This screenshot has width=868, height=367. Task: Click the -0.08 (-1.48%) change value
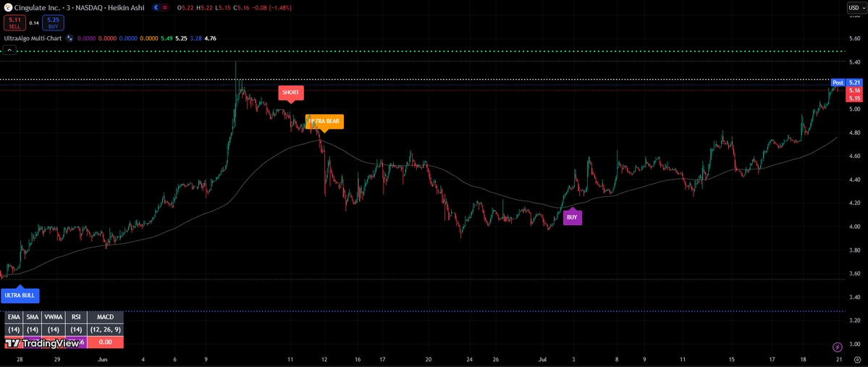pos(270,8)
